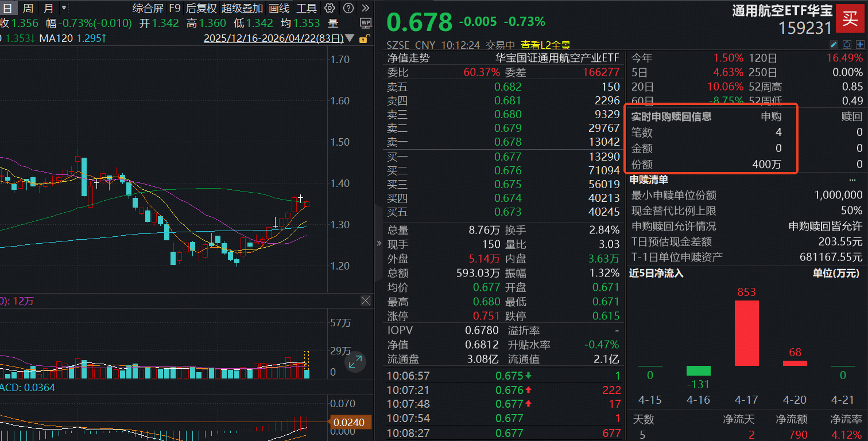Viewport: 868px width, 441px height.
Task: Close the volume indicator sub-panel
Action: pos(366,301)
